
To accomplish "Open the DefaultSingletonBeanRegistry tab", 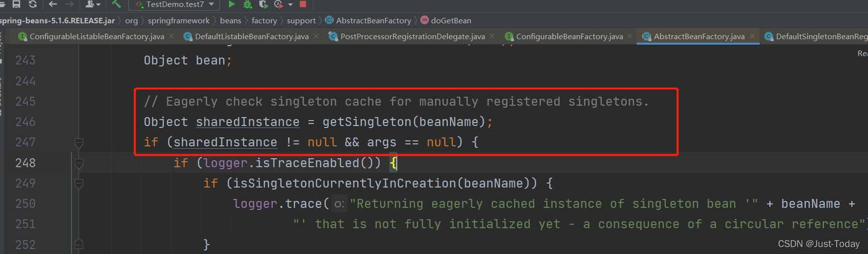I will coord(816,36).
